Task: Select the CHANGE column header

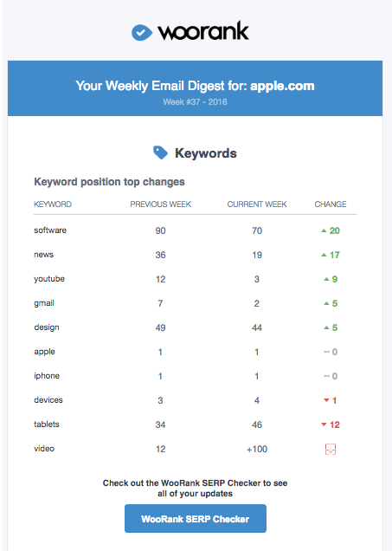Action: pos(331,204)
